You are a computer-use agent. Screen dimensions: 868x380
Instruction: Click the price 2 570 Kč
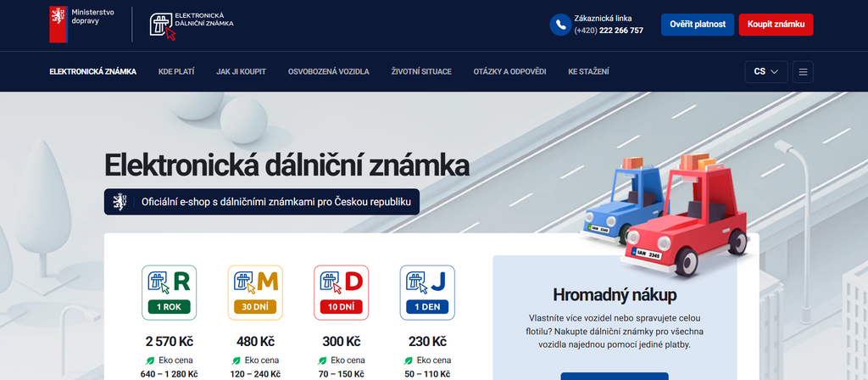[170, 341]
